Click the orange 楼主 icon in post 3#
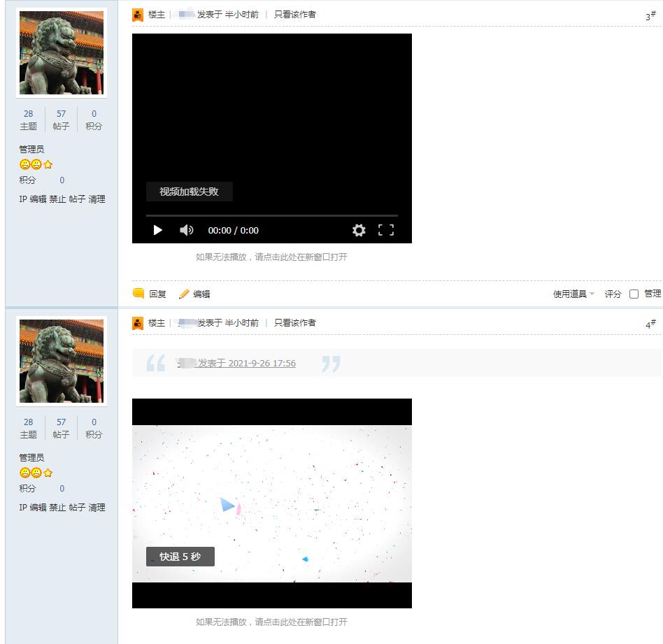 click(x=138, y=15)
